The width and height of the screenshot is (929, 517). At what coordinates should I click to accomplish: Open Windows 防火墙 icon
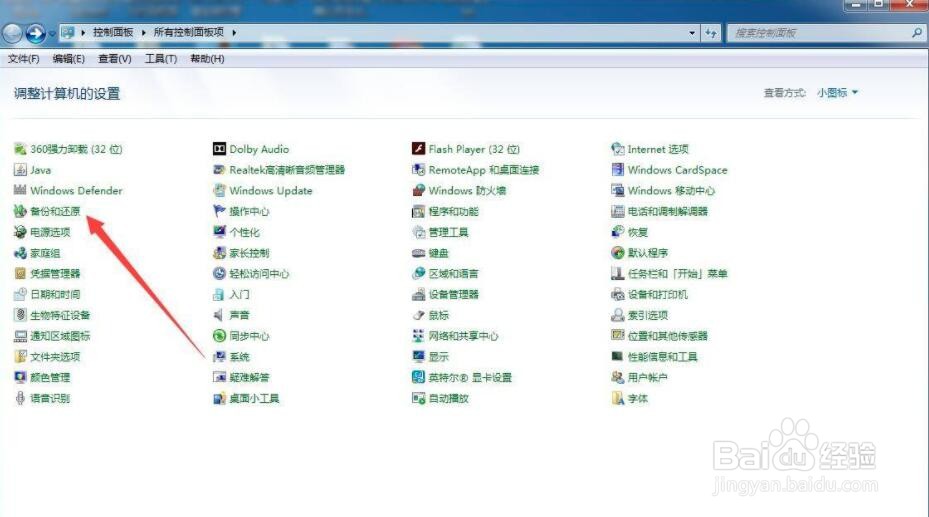coord(418,191)
